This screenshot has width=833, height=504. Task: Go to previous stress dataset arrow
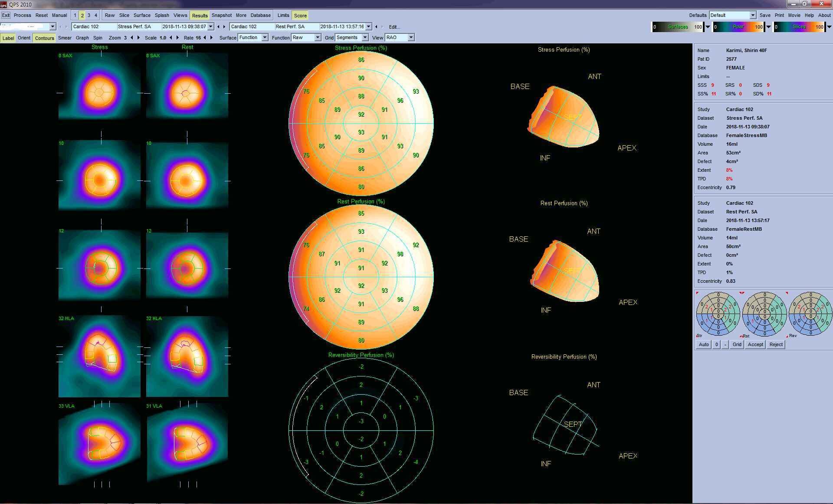point(218,27)
